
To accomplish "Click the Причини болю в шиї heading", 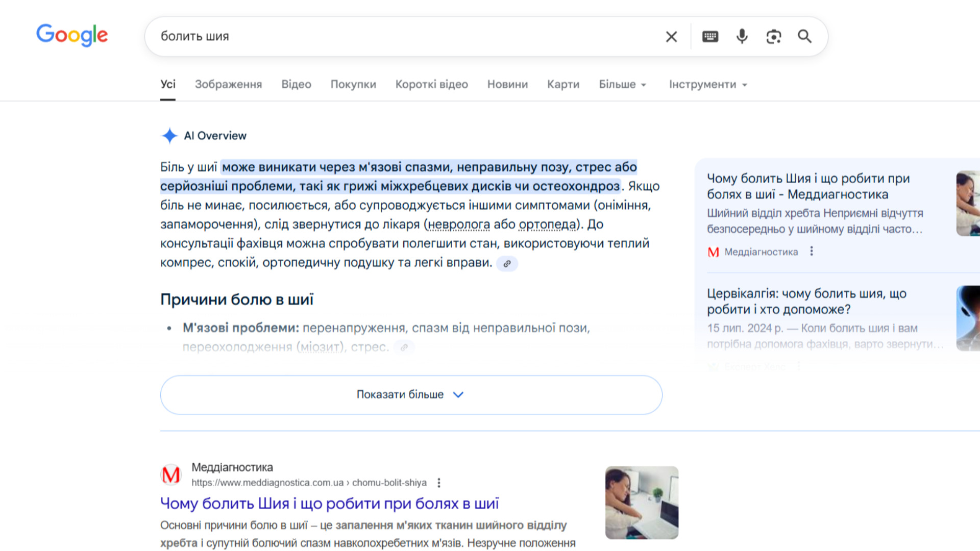I will (237, 299).
